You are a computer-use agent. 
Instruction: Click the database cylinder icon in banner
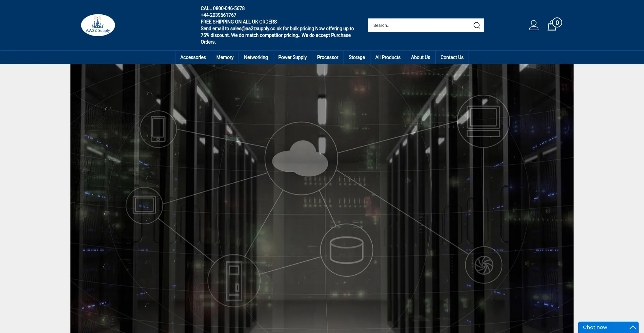tap(346, 250)
